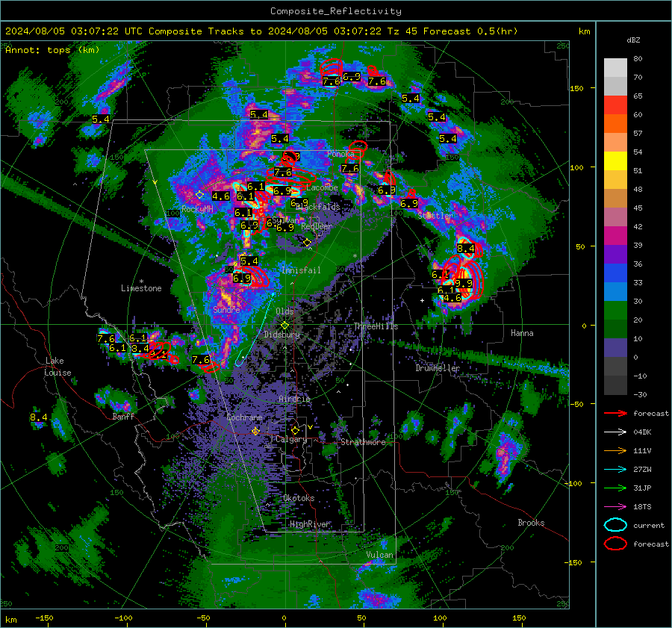Click the 8.4 storm top label south of Stettler
This screenshot has height=628, width=672.
465,248
